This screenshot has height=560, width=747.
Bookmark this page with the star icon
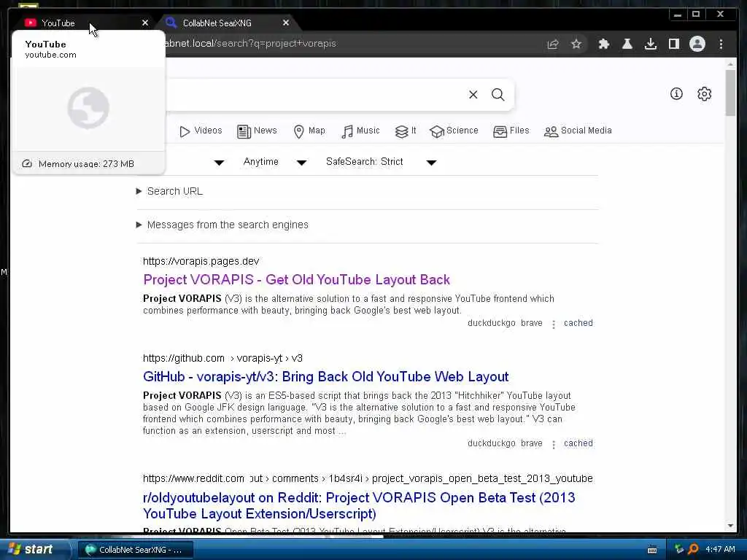click(576, 44)
